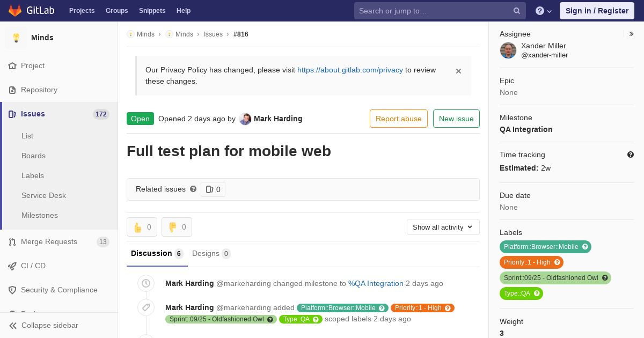Click Mark Harding's avatar next to Opened

click(245, 119)
